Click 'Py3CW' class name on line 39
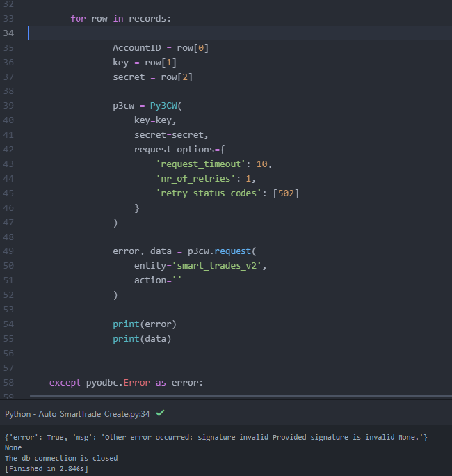 [163, 106]
